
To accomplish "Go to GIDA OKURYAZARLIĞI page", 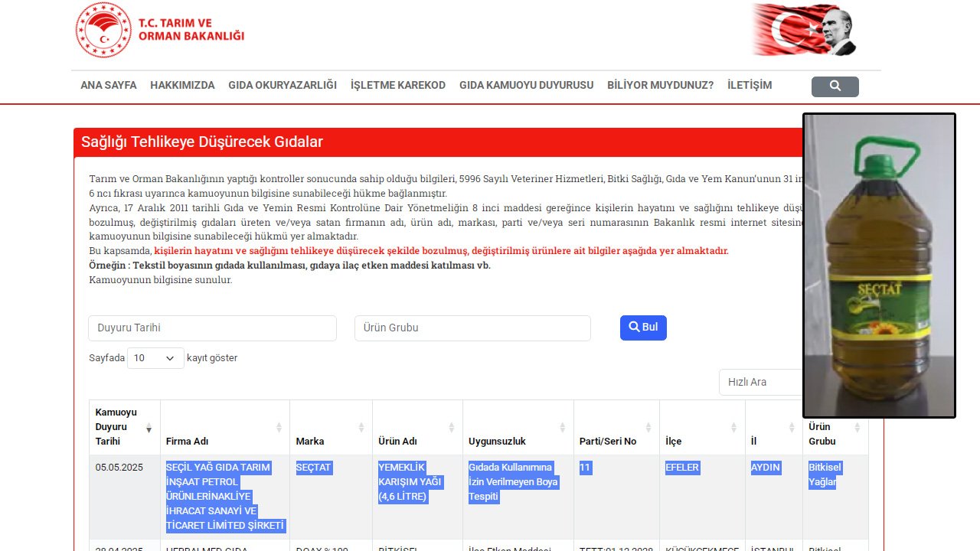I will click(x=283, y=85).
